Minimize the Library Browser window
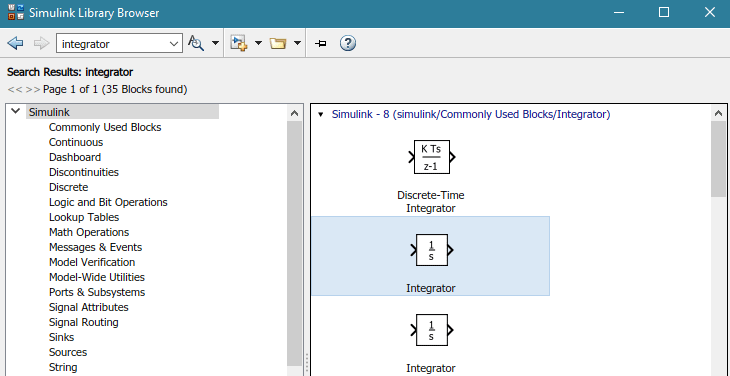Viewport: 730px width, 376px height. (619, 13)
